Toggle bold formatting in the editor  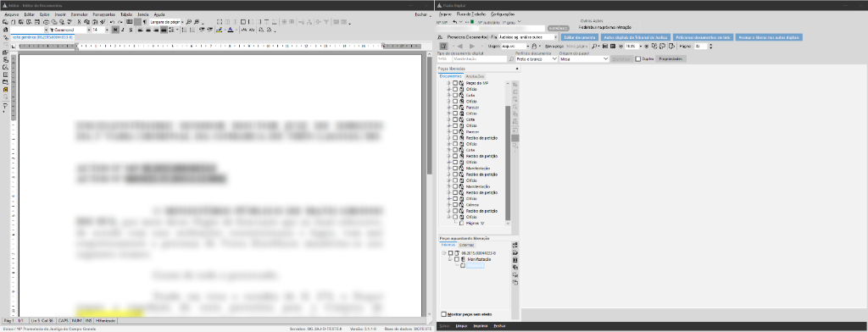[114, 30]
